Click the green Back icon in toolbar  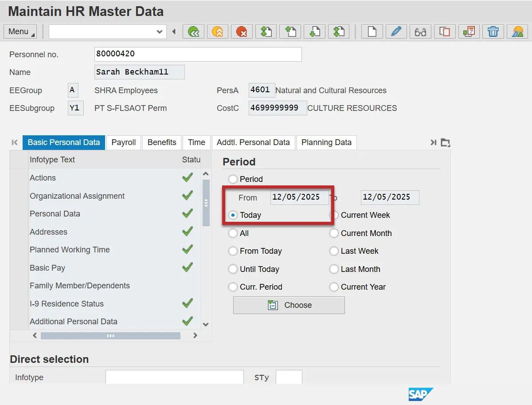coord(193,31)
